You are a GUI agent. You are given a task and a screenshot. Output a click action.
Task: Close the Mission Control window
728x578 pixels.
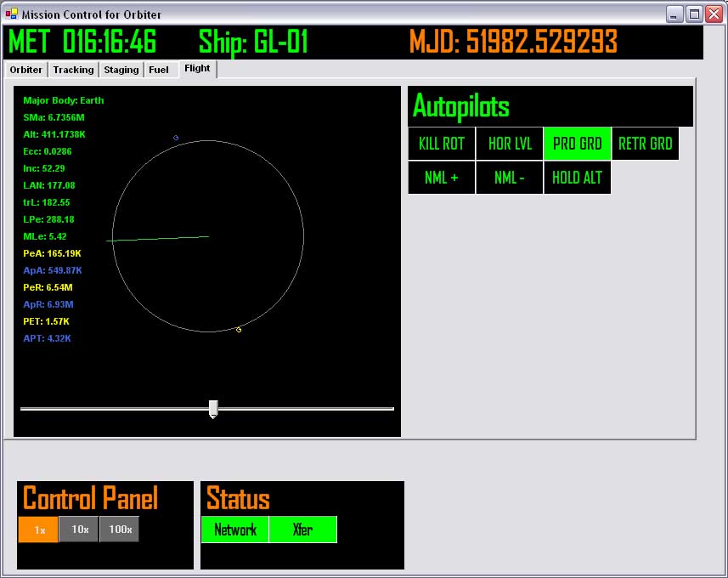[x=714, y=14]
